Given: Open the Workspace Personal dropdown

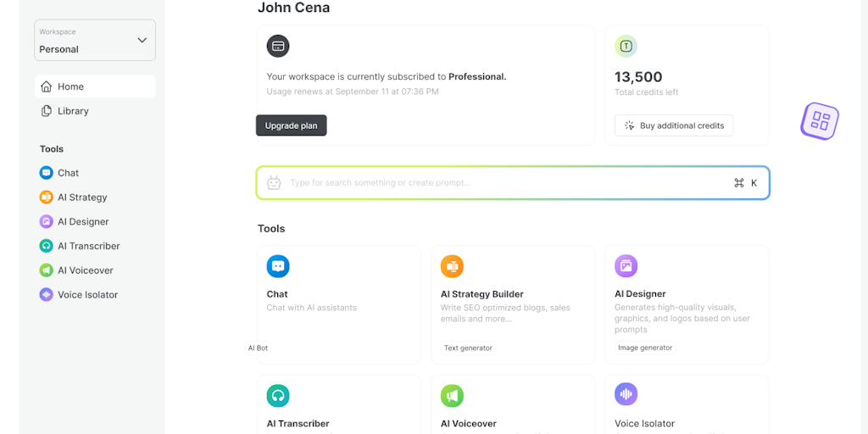Looking at the screenshot, I should [x=95, y=41].
